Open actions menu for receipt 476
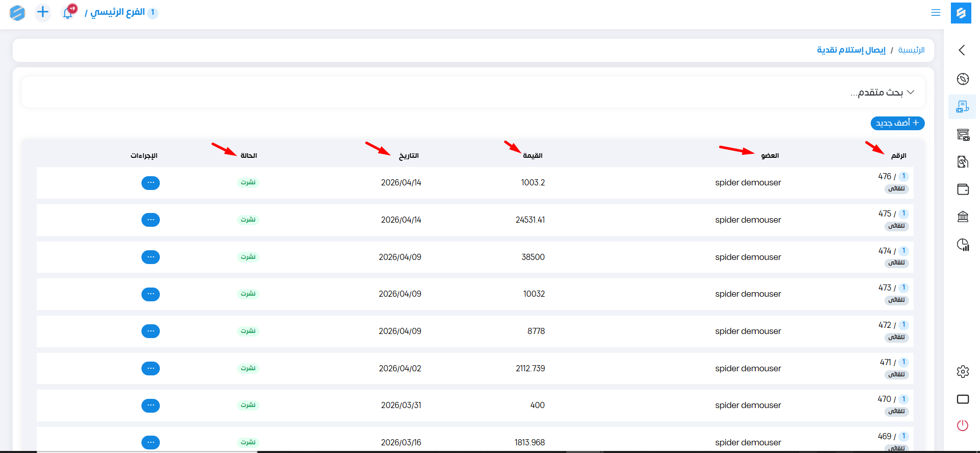Viewport: 980px width, 453px height. [151, 183]
